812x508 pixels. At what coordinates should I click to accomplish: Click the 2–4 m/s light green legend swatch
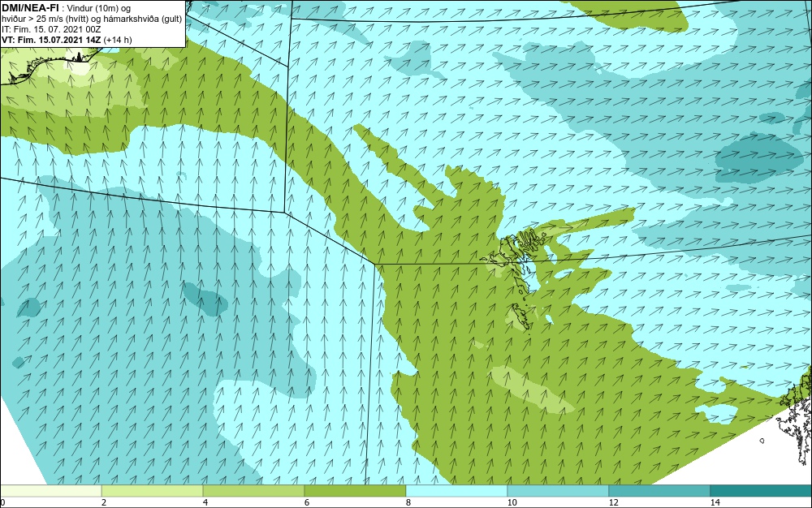coord(153,490)
